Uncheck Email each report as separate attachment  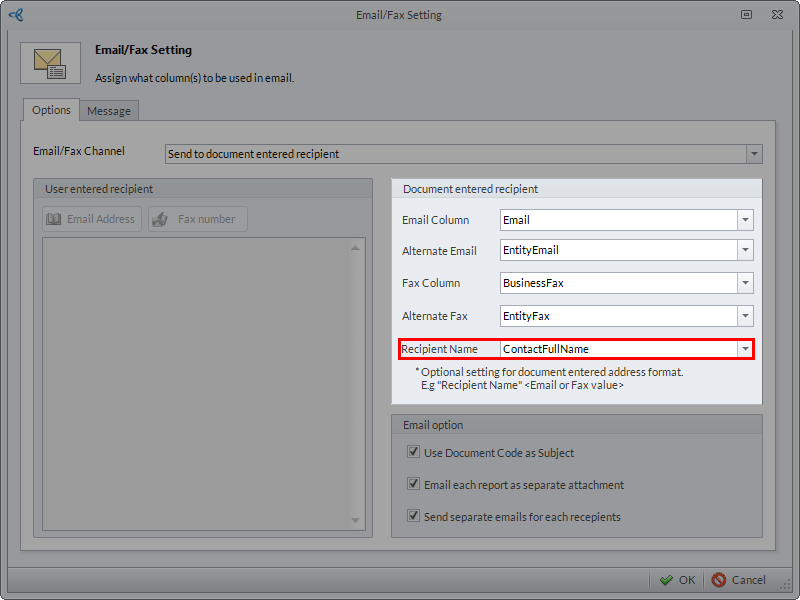coord(413,484)
